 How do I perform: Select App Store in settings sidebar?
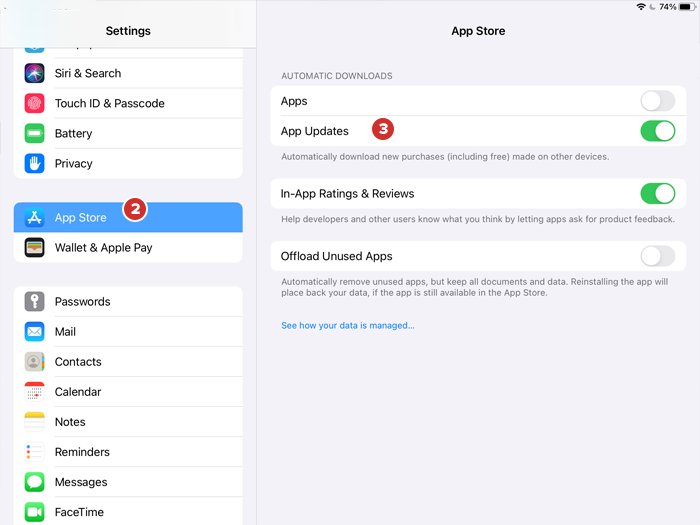tap(128, 217)
